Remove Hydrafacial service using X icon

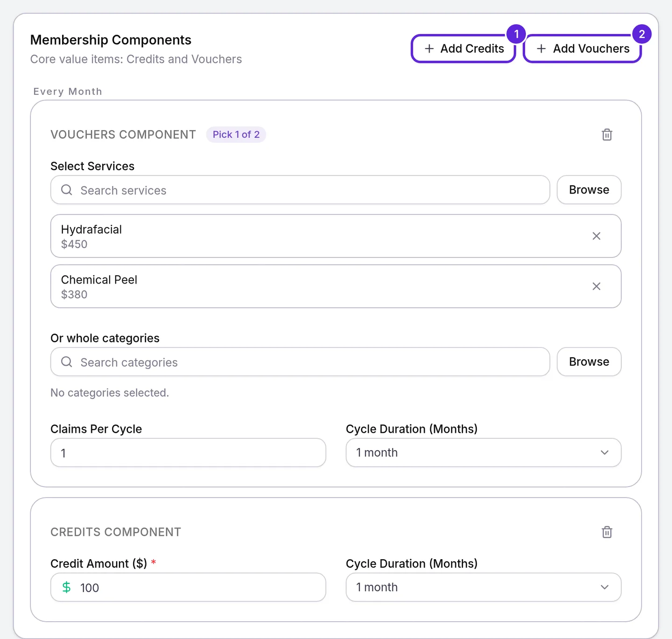596,236
